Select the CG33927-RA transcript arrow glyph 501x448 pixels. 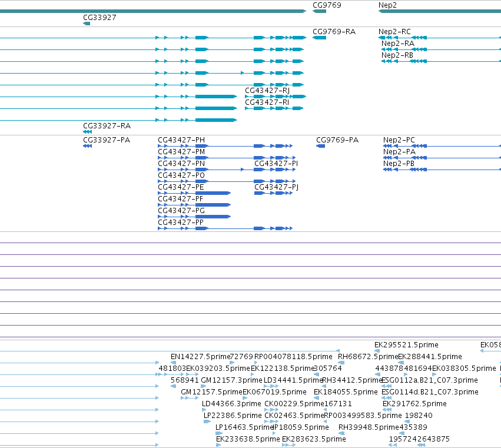click(x=87, y=132)
